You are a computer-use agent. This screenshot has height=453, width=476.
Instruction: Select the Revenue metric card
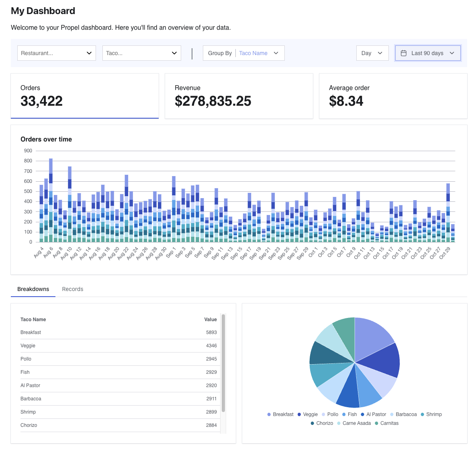click(x=239, y=96)
